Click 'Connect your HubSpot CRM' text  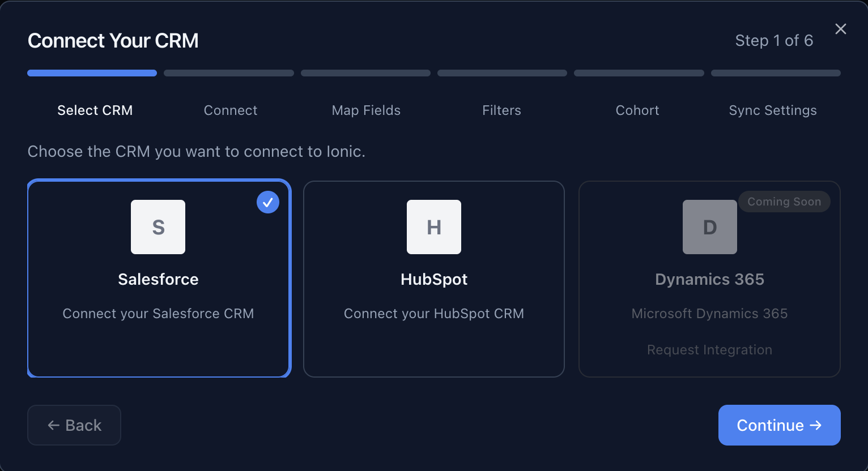click(434, 314)
